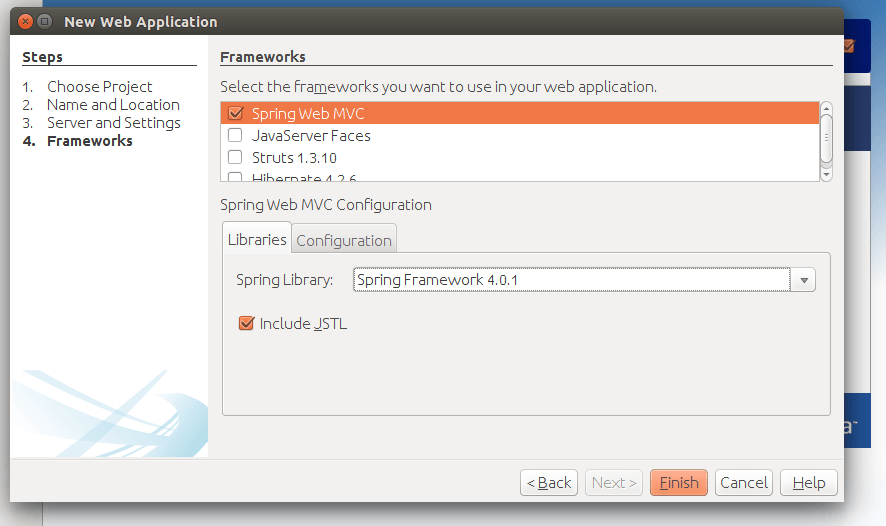This screenshot has width=886, height=526.
Task: Open Help for the wizard
Action: pos(809,483)
